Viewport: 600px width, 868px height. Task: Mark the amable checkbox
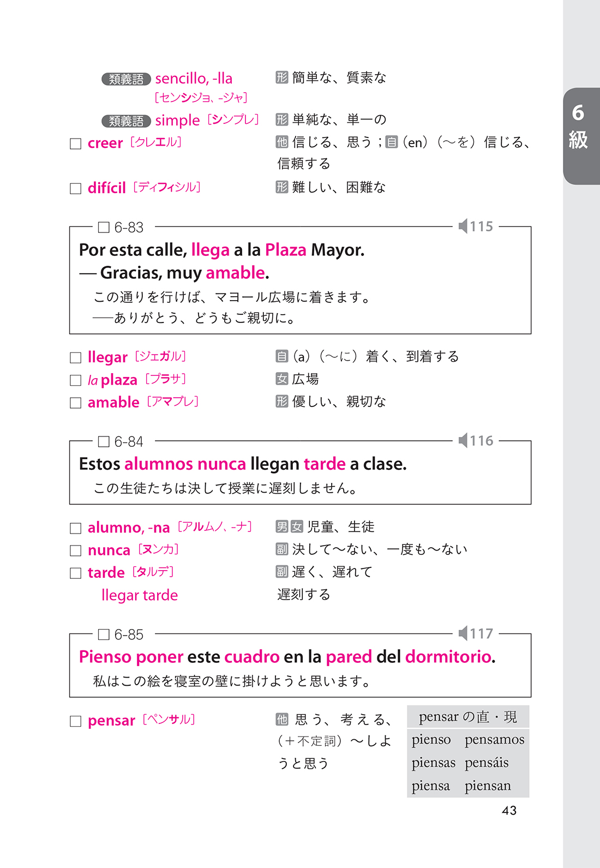click(76, 403)
